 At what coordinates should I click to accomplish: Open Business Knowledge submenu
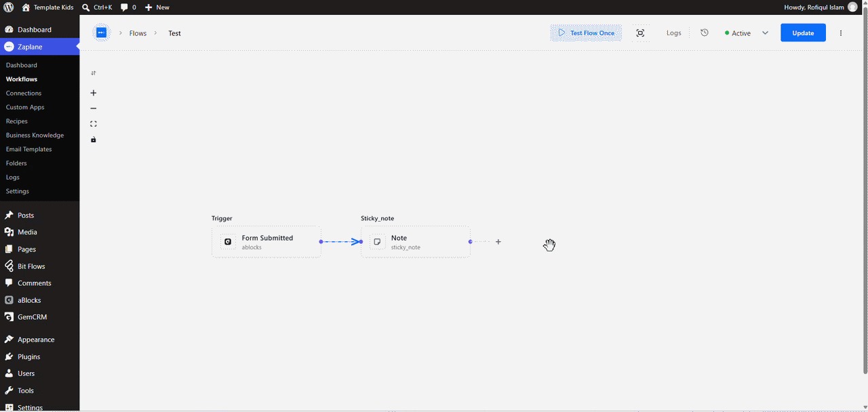(35, 136)
